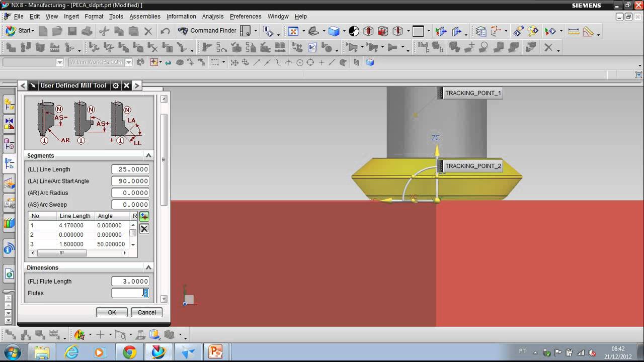Close the dialog with title bar X
The width and height of the screenshot is (644, 362).
[127, 85]
